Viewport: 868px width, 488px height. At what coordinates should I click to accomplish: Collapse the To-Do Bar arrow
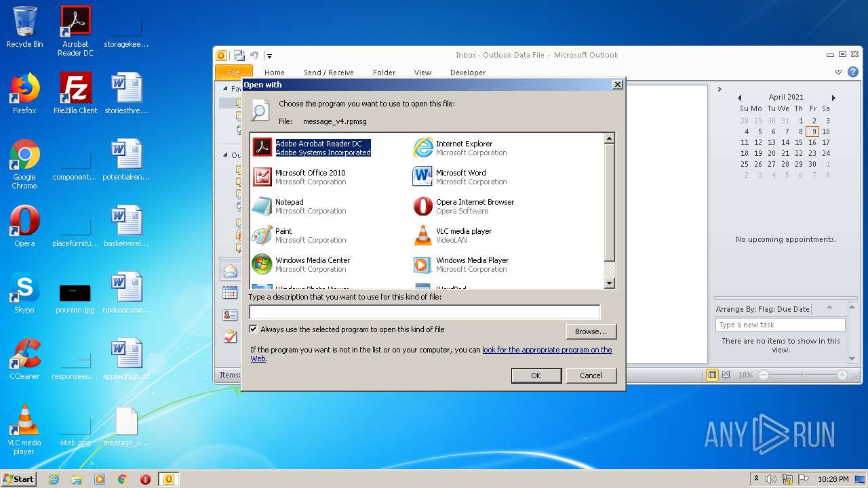(x=719, y=89)
